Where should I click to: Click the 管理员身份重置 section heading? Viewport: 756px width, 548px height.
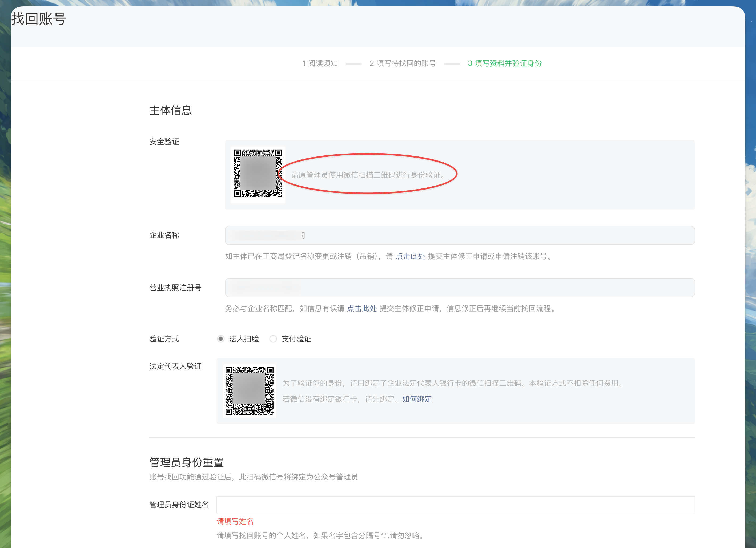click(186, 462)
